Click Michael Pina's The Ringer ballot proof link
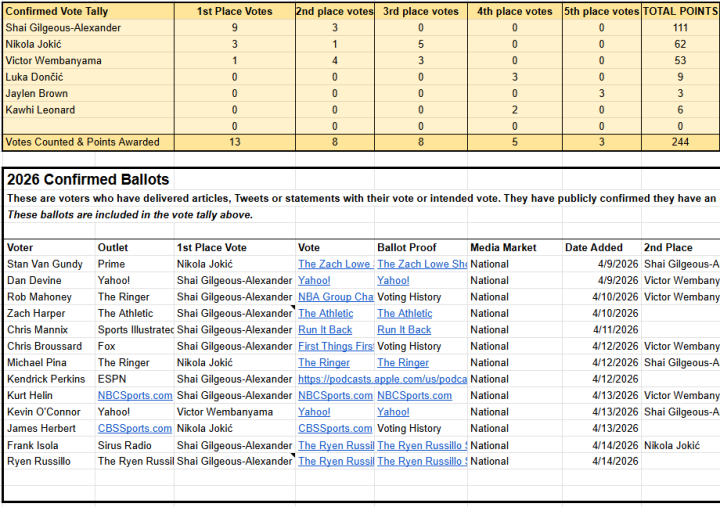 click(403, 363)
